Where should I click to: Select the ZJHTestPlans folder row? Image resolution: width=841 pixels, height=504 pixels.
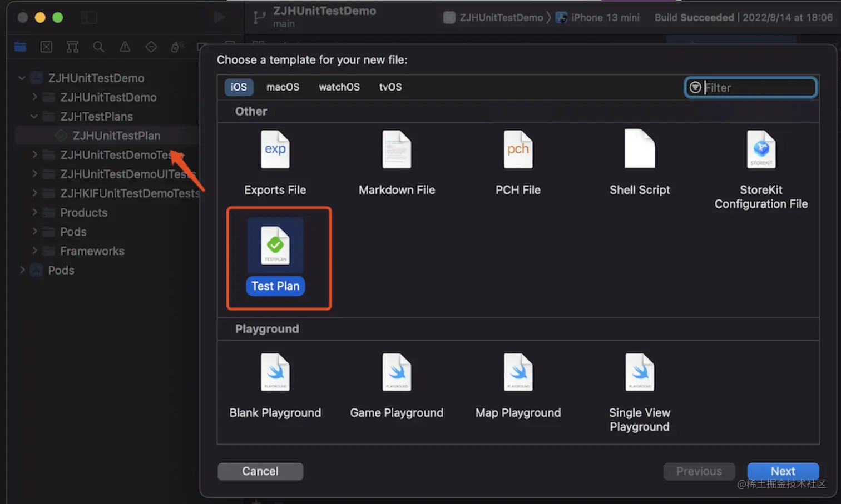point(107,116)
